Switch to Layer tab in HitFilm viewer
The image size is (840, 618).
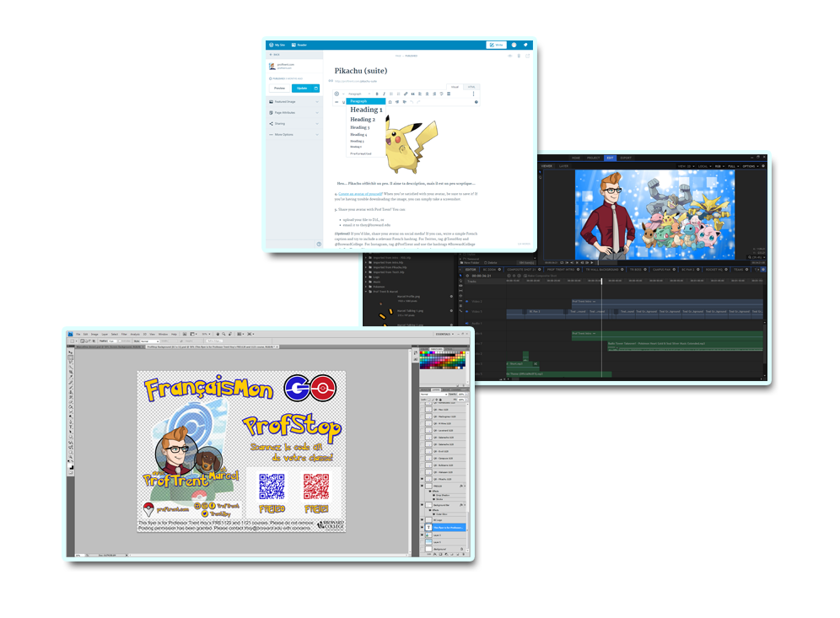563,166
